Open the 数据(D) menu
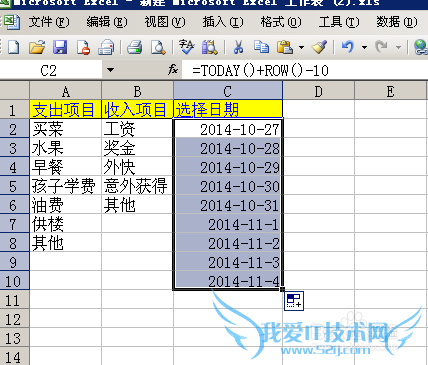This screenshot has width=428, height=365. coord(397,22)
